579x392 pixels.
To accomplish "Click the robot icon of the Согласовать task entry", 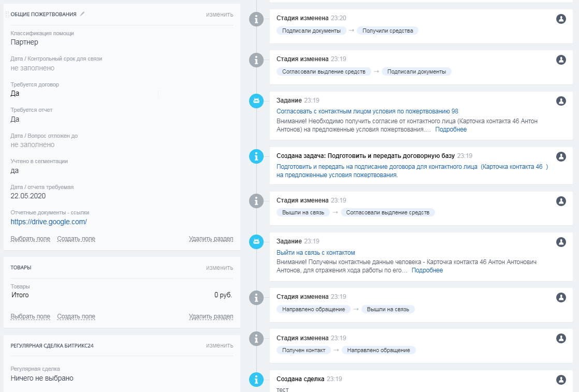I will point(256,101).
